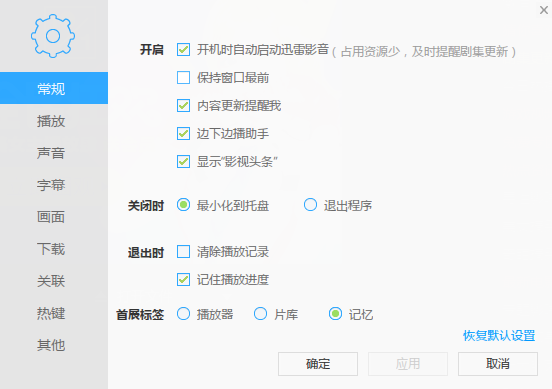Viewport: 552px width, 389px height.
Task: Select 播放器 as first tab
Action: [x=183, y=314]
